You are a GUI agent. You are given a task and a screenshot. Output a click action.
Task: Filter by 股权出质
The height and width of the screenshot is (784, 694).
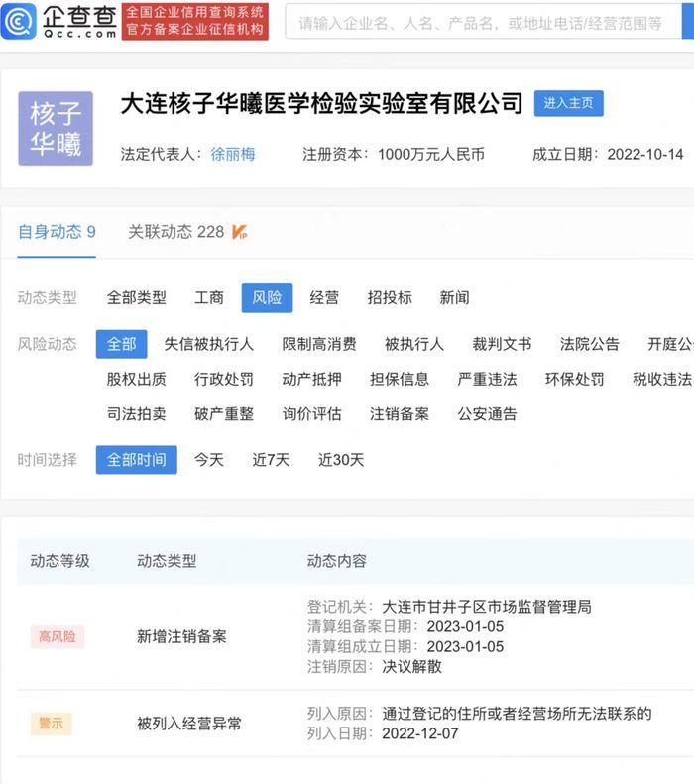tap(137, 379)
